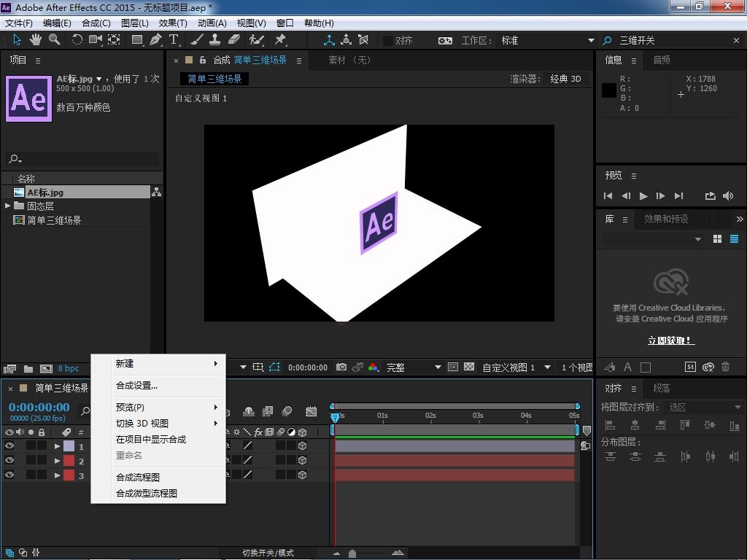Choose the world axis mode icon
The height and width of the screenshot is (560, 747).
coord(347,40)
